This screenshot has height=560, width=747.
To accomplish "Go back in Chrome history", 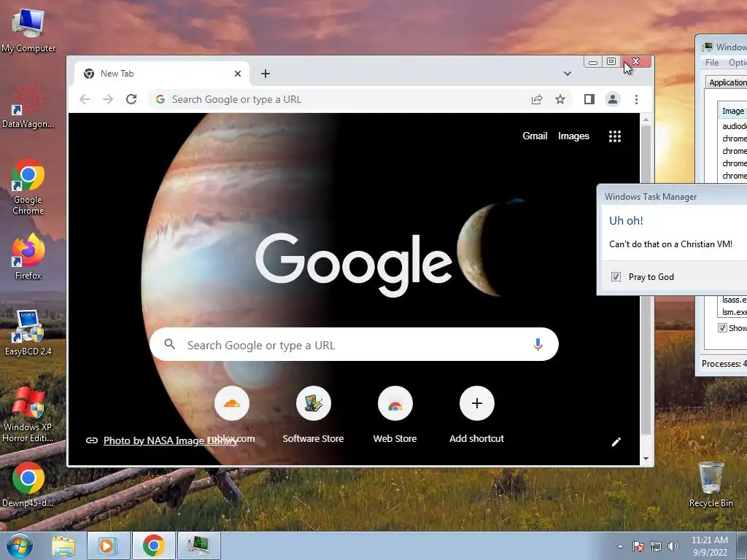I will click(x=85, y=99).
